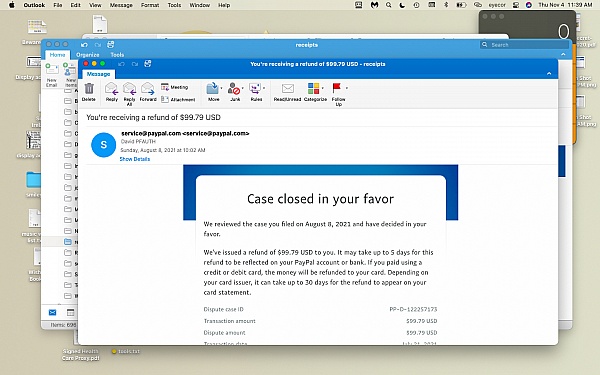600x375 pixels.
Task: Click battery status icon in menu bar
Action: tap(461, 5)
